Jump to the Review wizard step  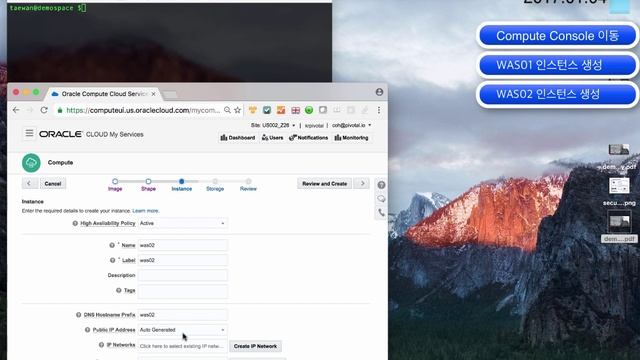point(248,184)
